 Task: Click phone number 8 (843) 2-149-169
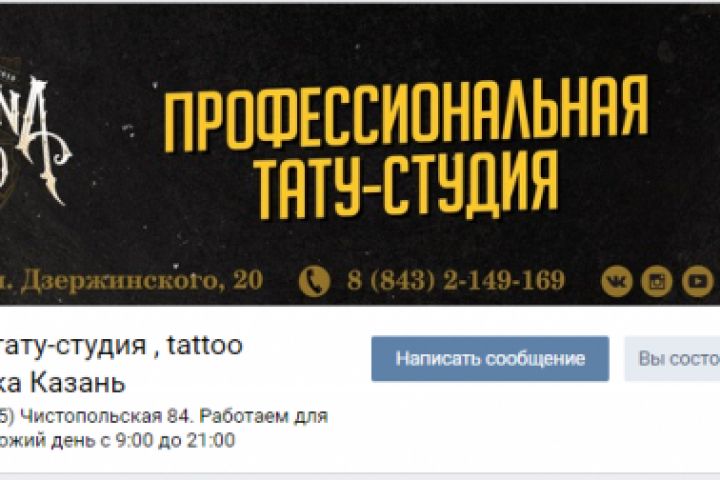tap(456, 280)
